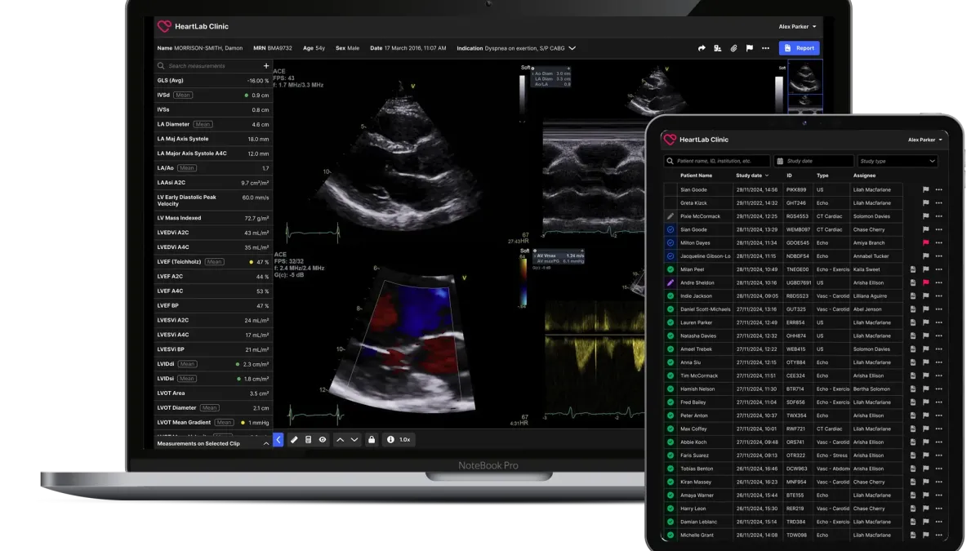Screen dimensions: 980x551
Task: Click the blue check status icon for Milton Dayes
Action: tap(670, 243)
